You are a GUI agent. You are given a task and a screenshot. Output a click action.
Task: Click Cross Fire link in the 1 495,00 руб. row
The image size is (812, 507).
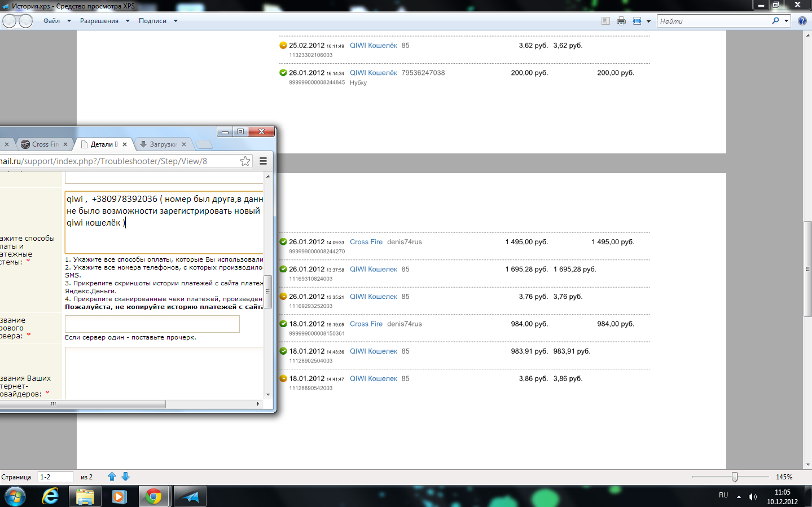coord(366,242)
